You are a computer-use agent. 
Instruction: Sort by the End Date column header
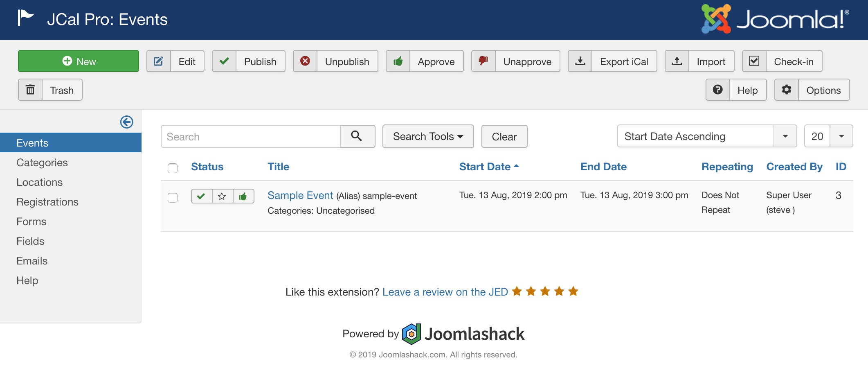click(x=603, y=167)
